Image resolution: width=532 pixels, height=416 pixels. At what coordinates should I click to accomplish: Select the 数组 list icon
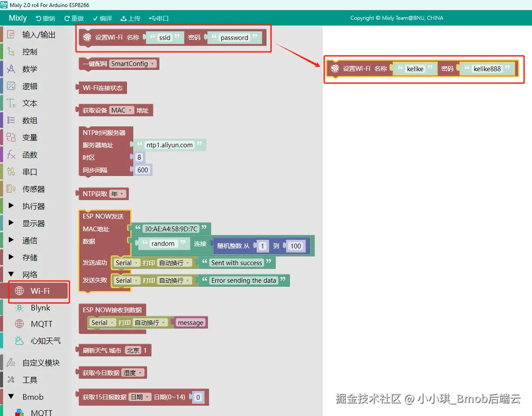point(11,120)
